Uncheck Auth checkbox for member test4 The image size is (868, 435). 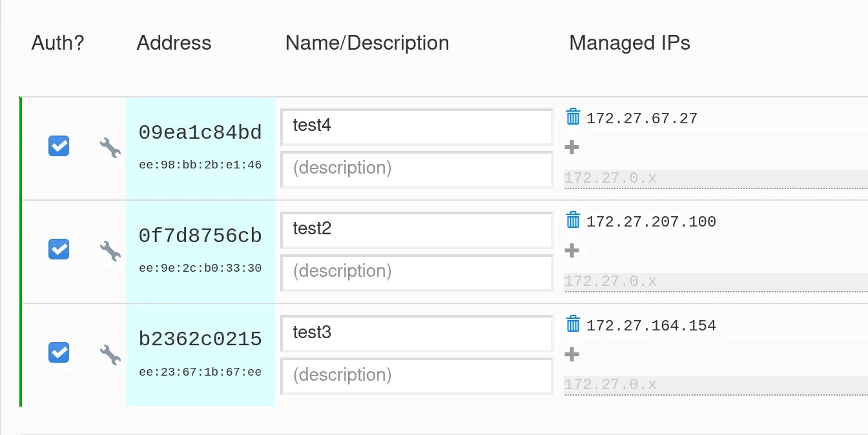click(x=59, y=146)
